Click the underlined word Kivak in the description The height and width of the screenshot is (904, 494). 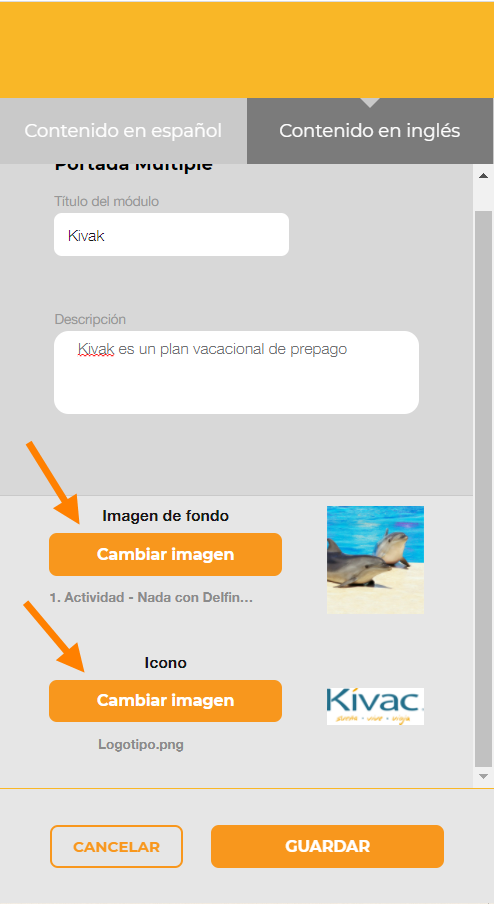(x=96, y=349)
